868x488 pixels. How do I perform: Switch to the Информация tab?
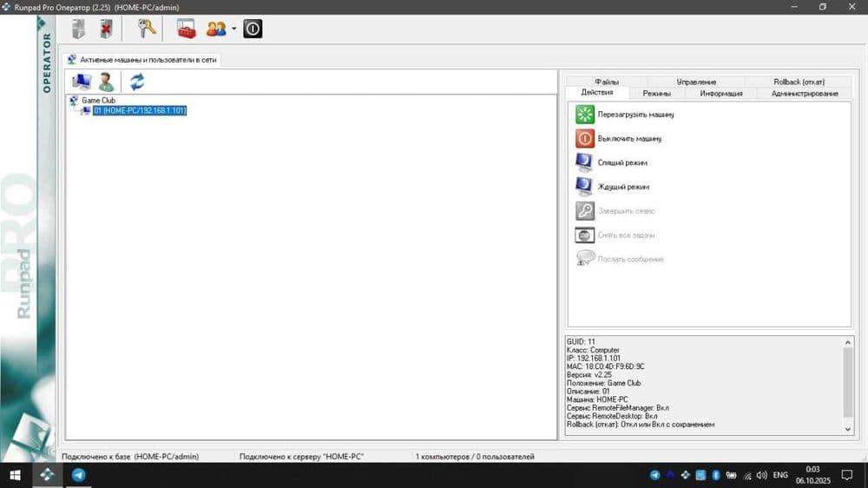click(x=720, y=94)
